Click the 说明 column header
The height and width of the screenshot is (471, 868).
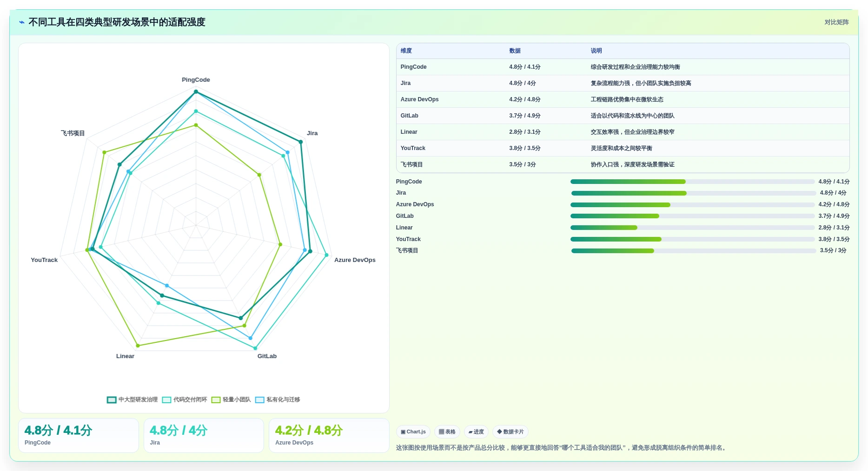(x=596, y=51)
